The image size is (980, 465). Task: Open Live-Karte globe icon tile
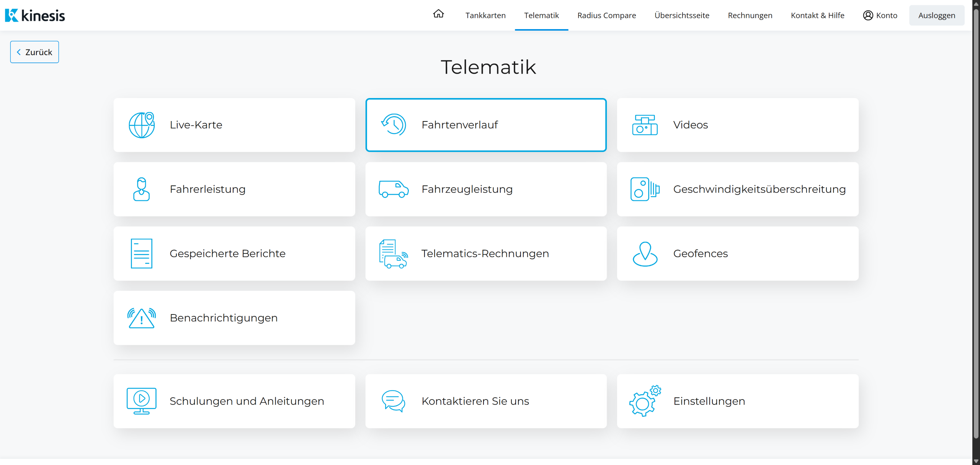(142, 125)
